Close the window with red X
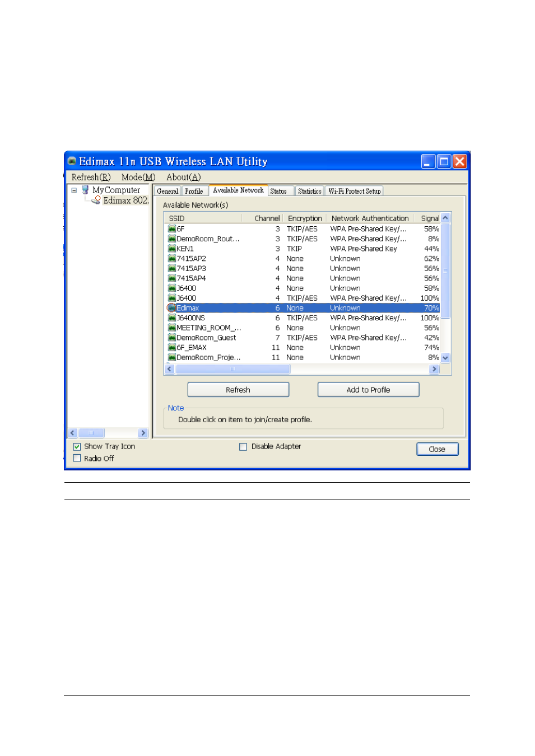535x756 pixels. [x=459, y=162]
